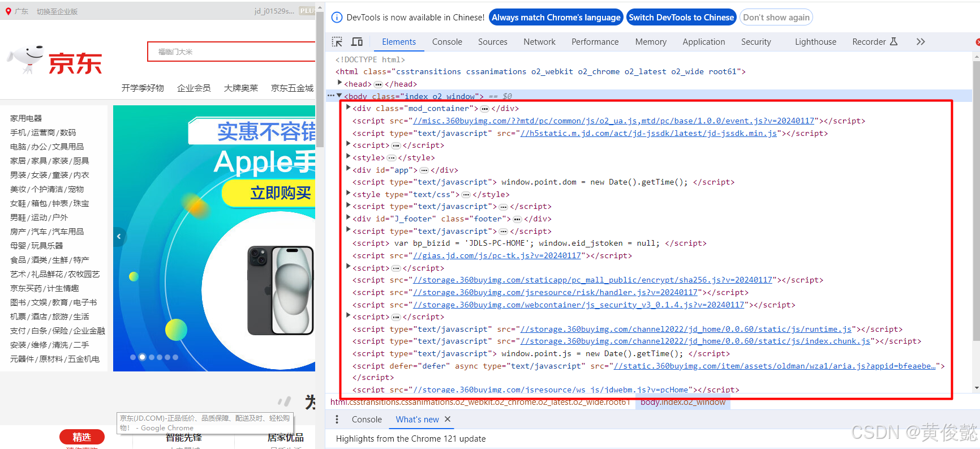Expand collapsed ellipsis of head tag

pos(379,84)
